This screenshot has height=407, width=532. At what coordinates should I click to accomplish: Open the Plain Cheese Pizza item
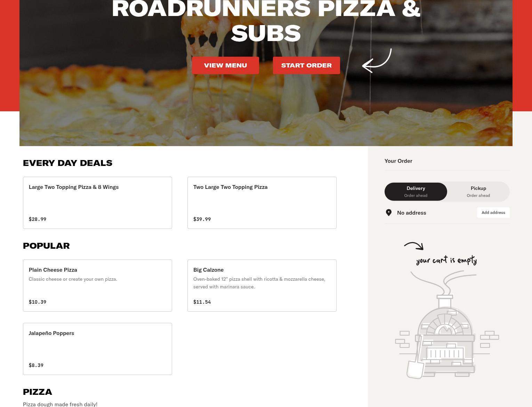click(x=97, y=286)
